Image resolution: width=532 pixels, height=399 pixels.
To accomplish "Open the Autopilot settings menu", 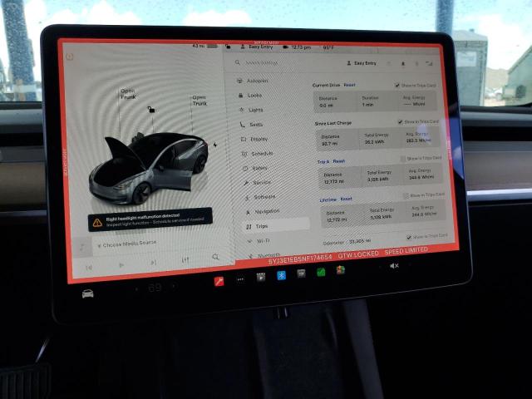I will tap(257, 81).
